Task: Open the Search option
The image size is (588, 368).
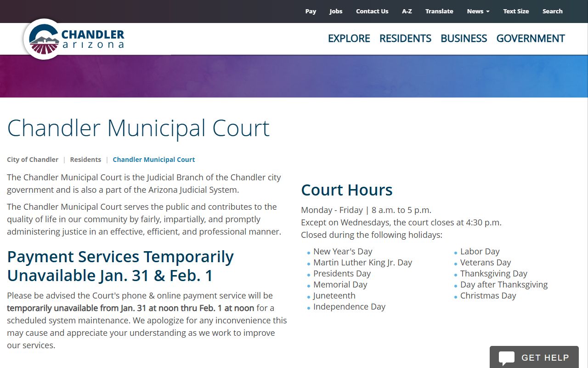Action: (552, 11)
